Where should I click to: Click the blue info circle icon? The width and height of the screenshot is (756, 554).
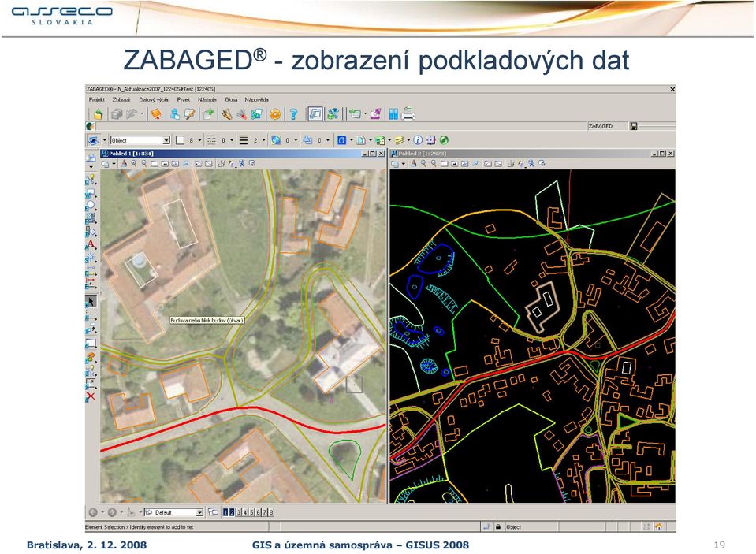418,140
